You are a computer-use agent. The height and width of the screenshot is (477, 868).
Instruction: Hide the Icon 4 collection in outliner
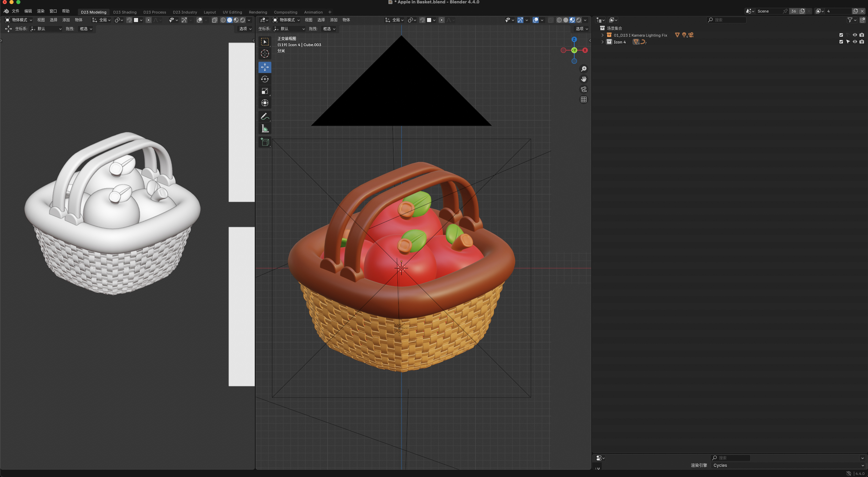point(854,42)
